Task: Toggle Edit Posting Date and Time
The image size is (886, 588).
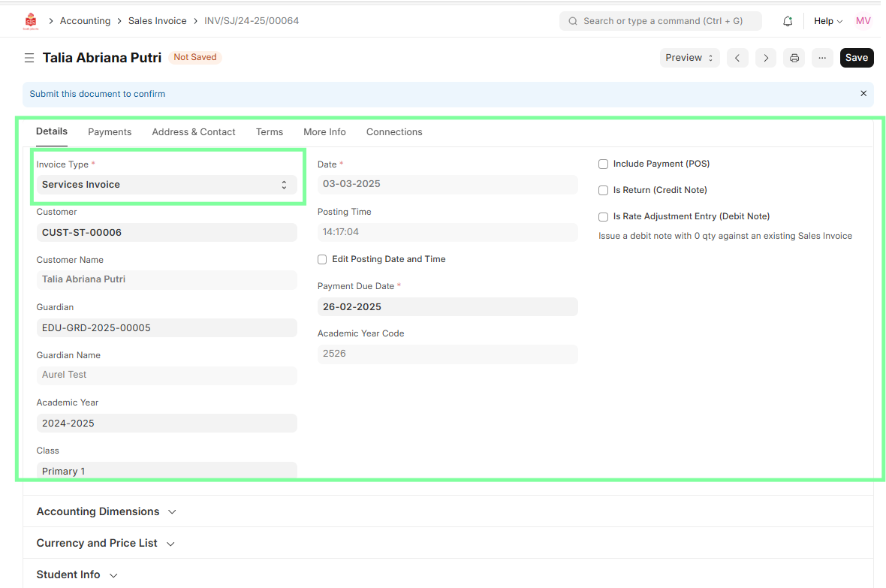Action: pyautogui.click(x=322, y=259)
